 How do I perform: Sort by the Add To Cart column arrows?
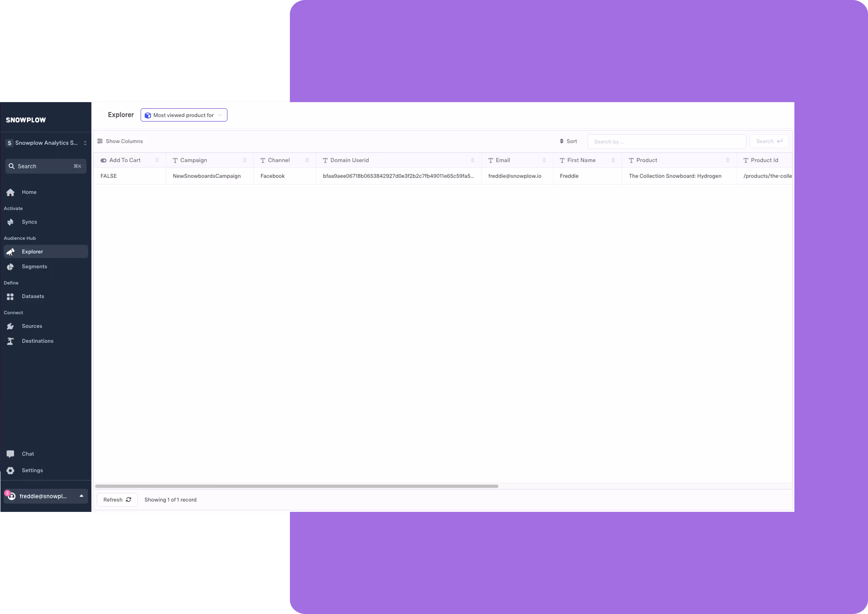click(157, 160)
